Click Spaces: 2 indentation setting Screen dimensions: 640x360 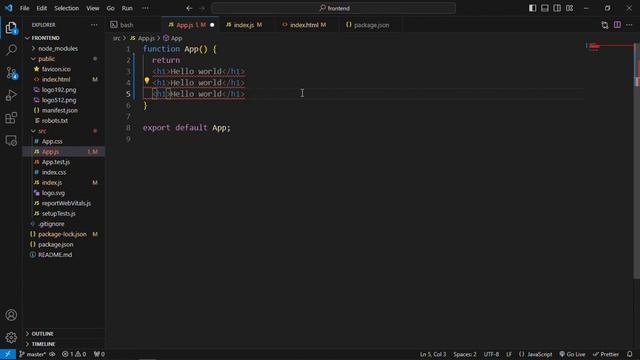pos(464,354)
